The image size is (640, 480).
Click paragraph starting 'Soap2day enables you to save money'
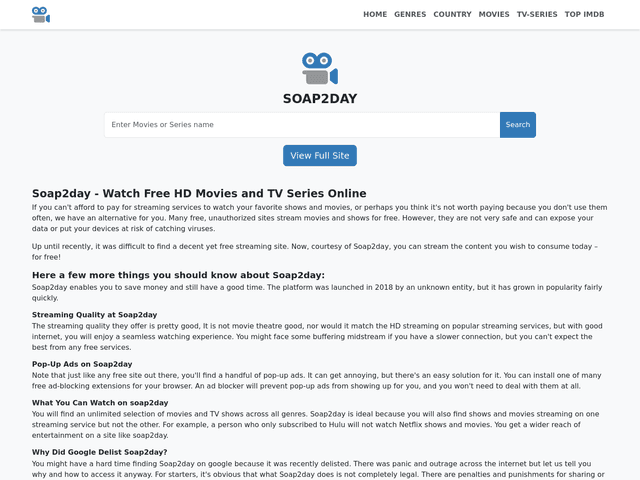tap(317, 293)
